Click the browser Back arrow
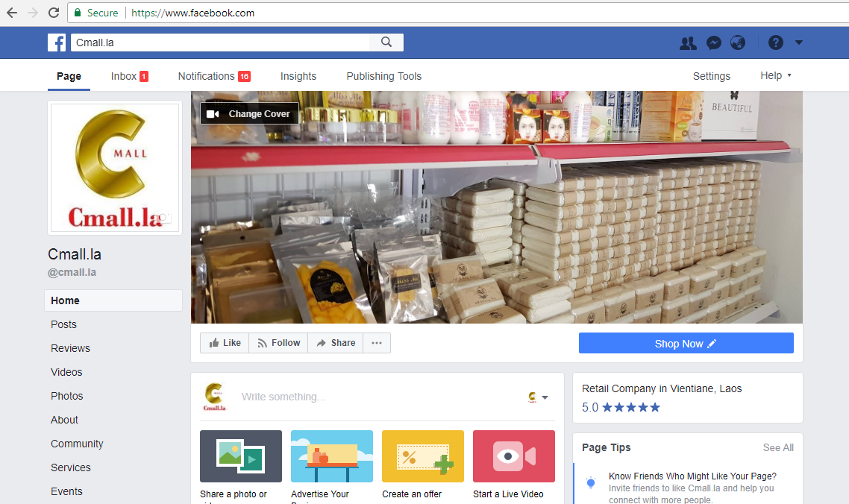849x504 pixels. click(x=12, y=13)
